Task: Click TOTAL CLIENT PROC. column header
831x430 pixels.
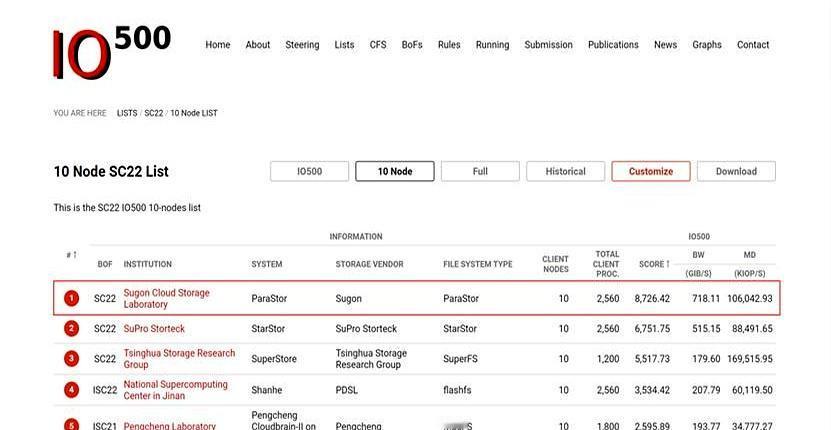Action: (x=607, y=264)
